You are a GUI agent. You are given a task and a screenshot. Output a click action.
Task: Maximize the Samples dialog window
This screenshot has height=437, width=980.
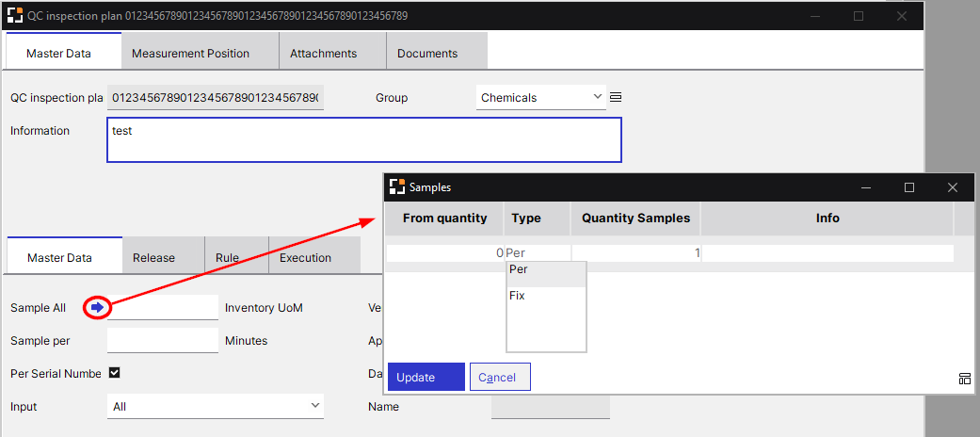pos(908,187)
